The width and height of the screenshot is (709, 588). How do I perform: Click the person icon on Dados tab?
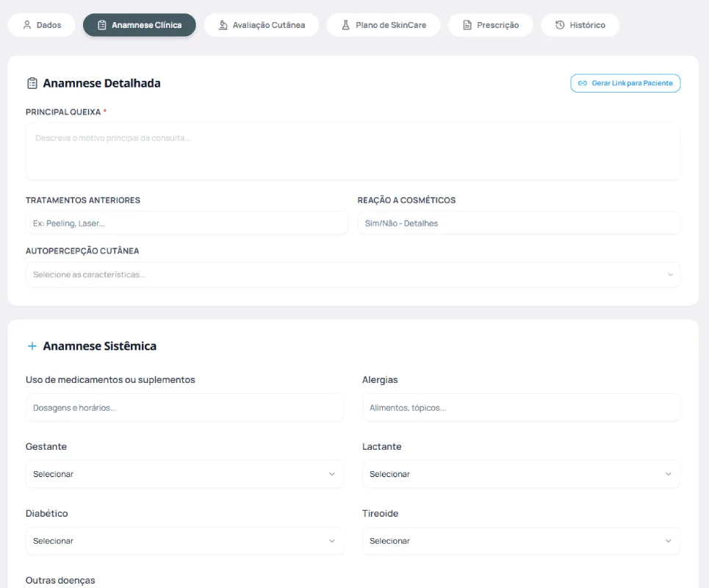[27, 25]
